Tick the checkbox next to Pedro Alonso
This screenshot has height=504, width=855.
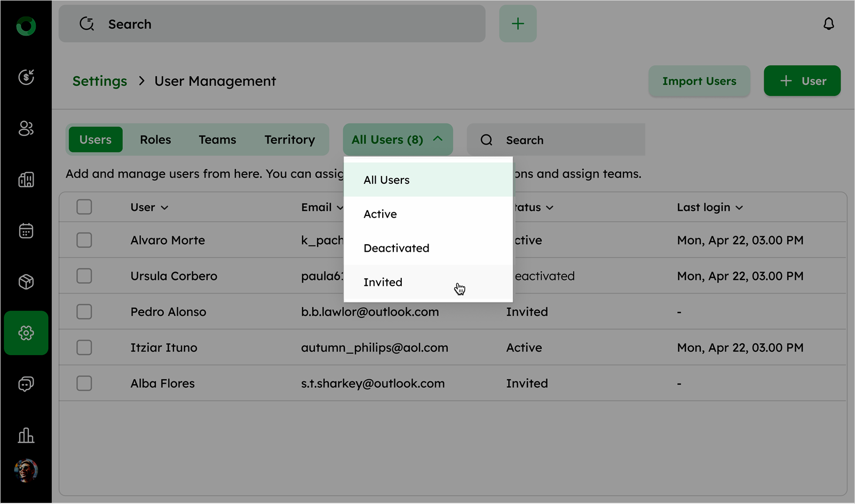pyautogui.click(x=84, y=312)
